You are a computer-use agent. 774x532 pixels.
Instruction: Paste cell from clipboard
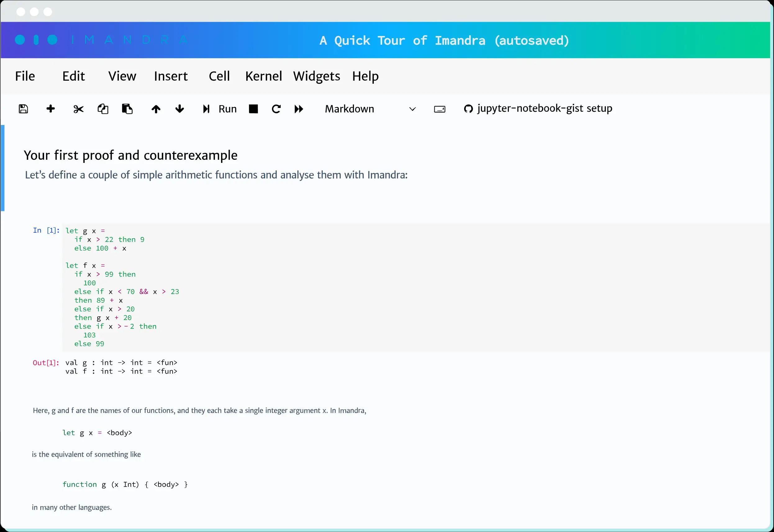click(x=127, y=109)
